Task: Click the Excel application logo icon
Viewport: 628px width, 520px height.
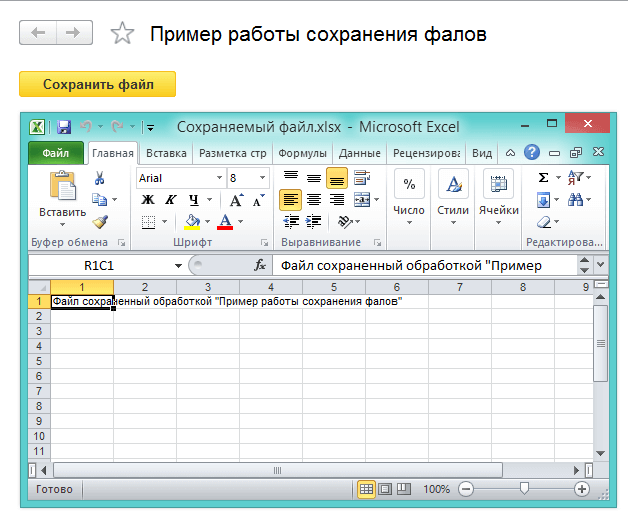Action: tap(37, 127)
